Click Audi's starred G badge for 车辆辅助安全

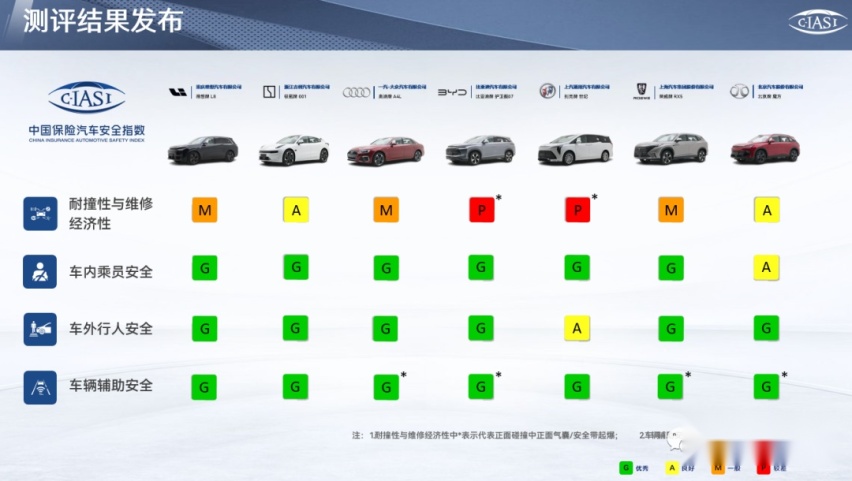pos(386,388)
